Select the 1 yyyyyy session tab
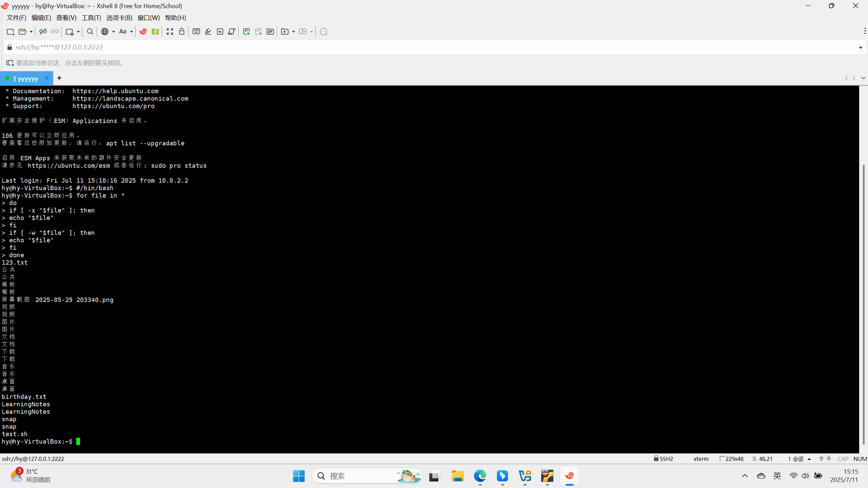Viewport: 868px width, 488px height. [25, 78]
